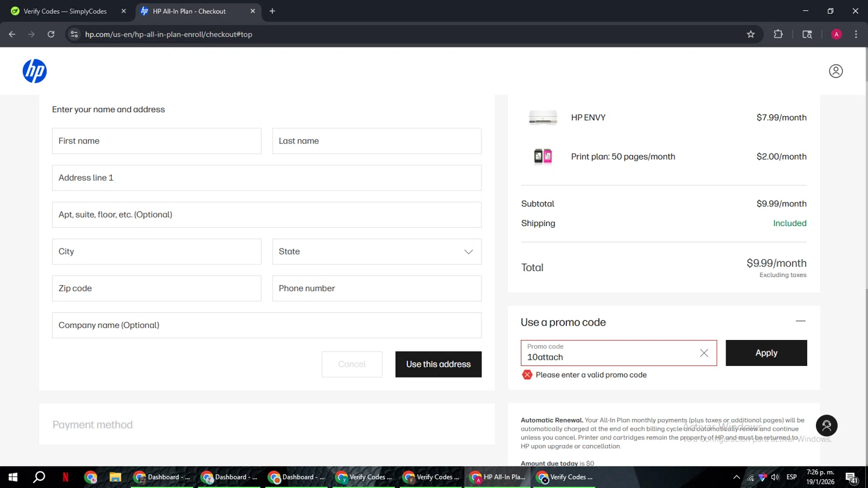Image resolution: width=868 pixels, height=488 pixels.
Task: Click the 'Included' shipping value
Action: (x=789, y=223)
